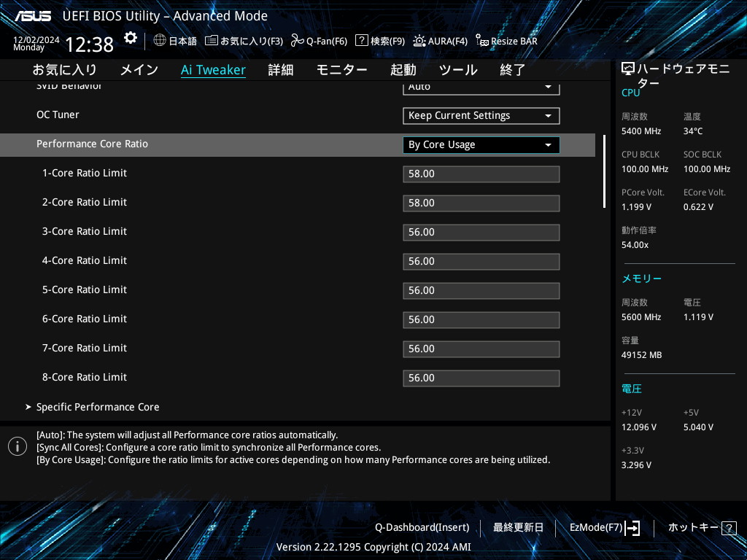Open Q-Dashboard(Insert)
Viewport: 747px width, 560px height.
tap(422, 528)
